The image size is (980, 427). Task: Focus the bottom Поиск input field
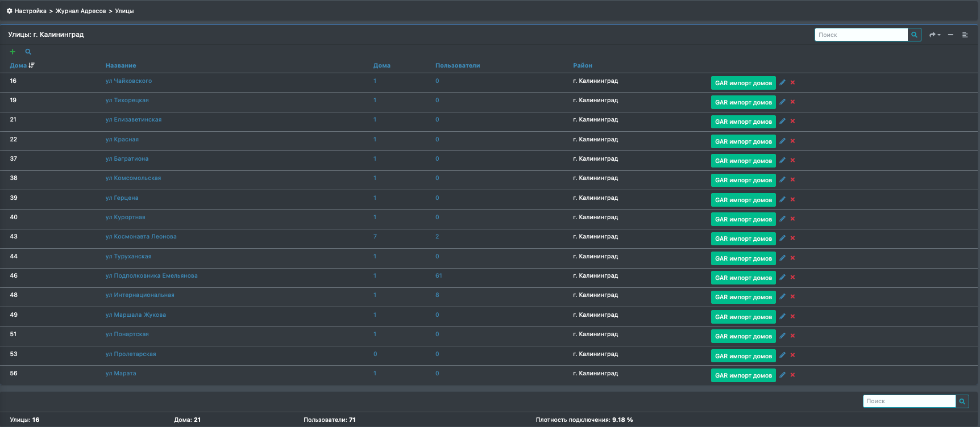[x=909, y=401]
